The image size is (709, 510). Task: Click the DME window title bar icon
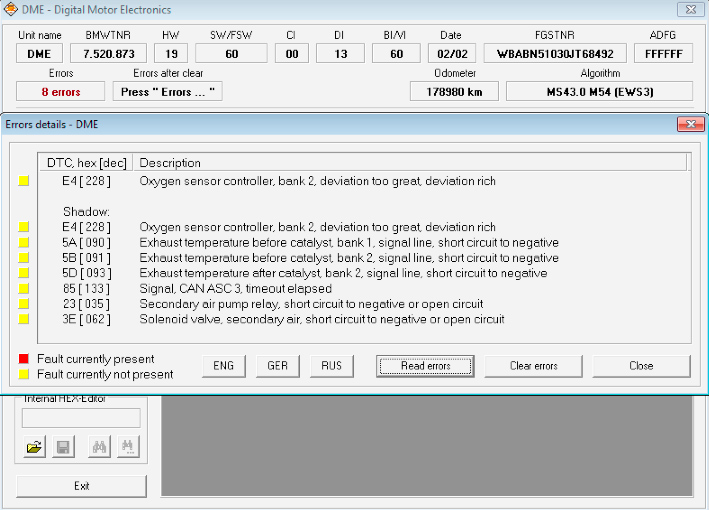[11, 10]
